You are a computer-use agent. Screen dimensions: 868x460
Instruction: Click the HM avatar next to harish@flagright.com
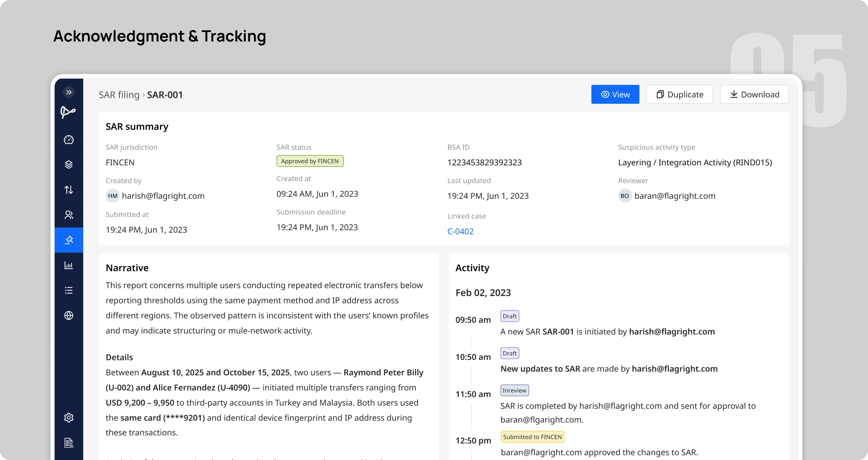pos(113,196)
